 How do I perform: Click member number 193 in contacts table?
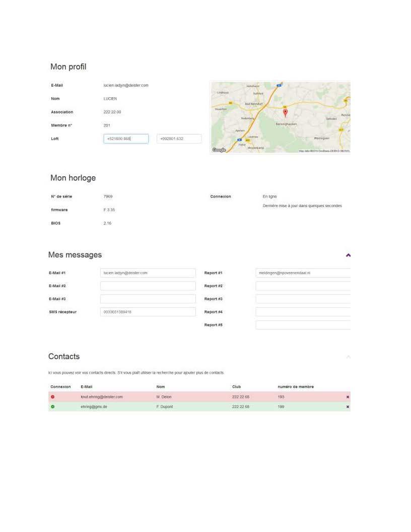(281, 396)
